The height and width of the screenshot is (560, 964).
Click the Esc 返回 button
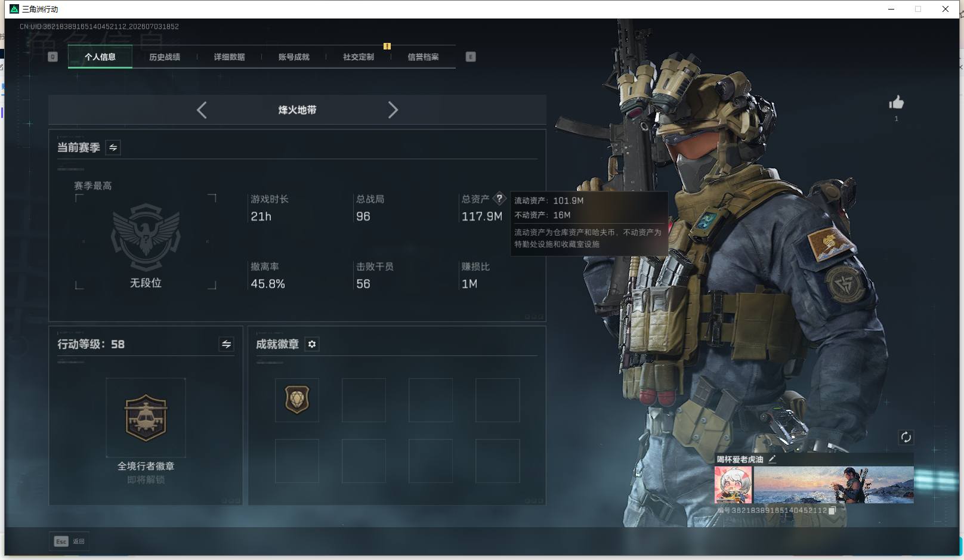(x=69, y=541)
